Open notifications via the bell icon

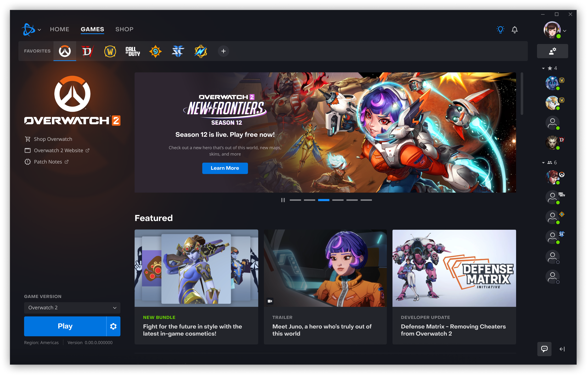point(515,30)
